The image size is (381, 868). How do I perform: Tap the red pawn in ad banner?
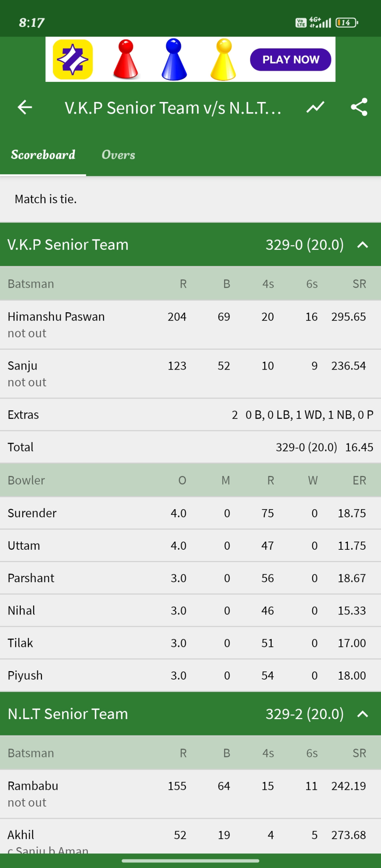(x=126, y=60)
